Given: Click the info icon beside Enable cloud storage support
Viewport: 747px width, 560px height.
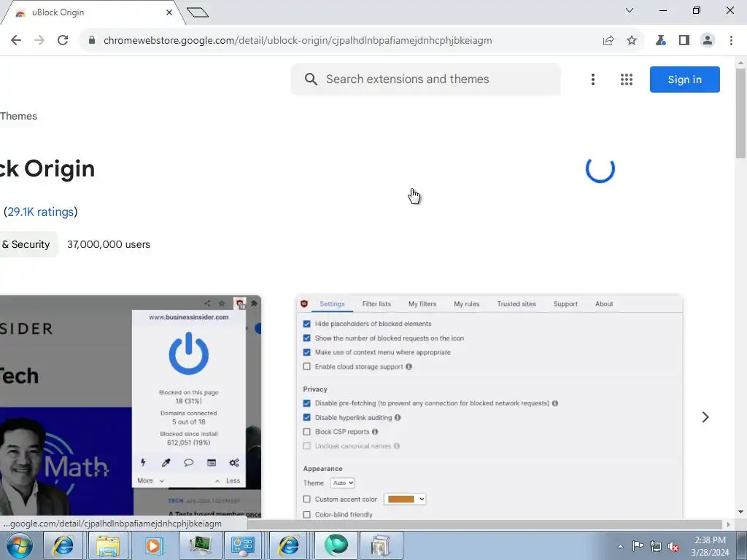Looking at the screenshot, I should pyautogui.click(x=409, y=367).
